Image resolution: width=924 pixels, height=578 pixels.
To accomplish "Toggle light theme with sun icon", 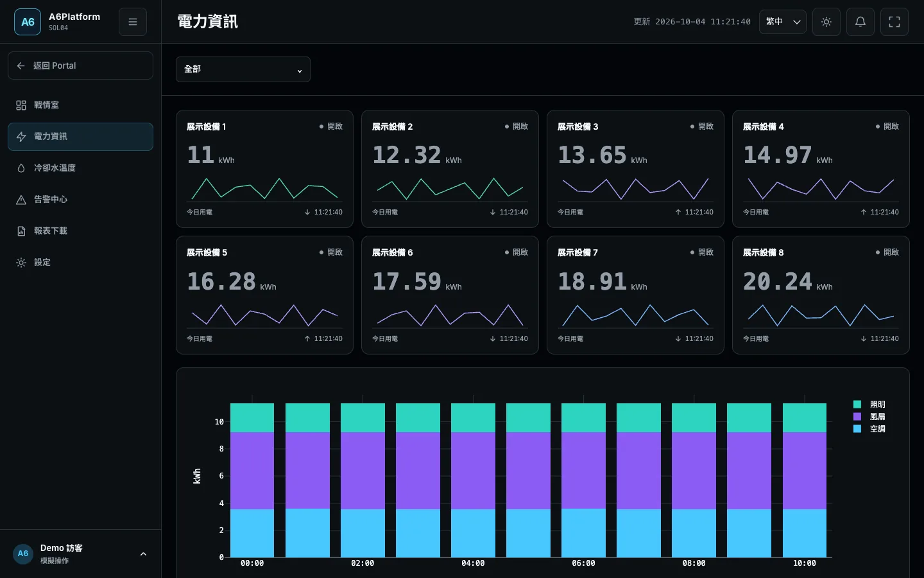I will (826, 22).
